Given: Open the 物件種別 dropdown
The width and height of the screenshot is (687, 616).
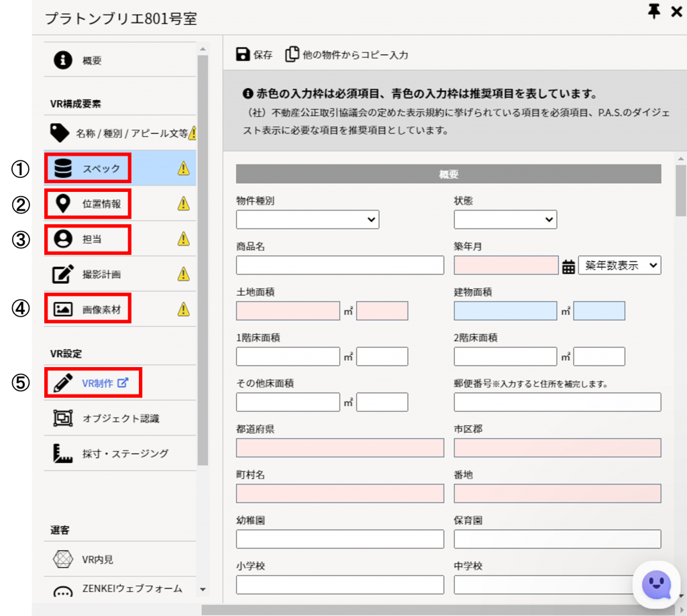Looking at the screenshot, I should pyautogui.click(x=307, y=219).
